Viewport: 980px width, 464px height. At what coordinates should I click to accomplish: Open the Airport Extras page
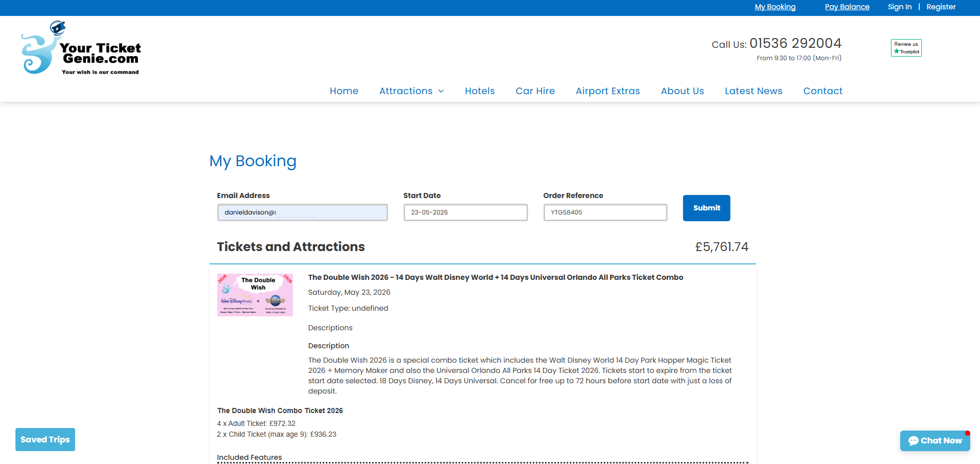coord(608,91)
